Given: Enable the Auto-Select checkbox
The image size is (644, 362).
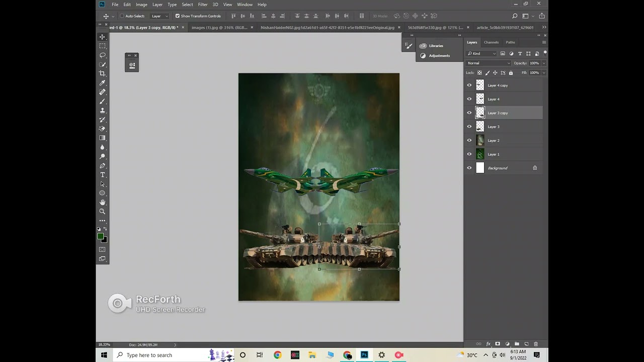Looking at the screenshot, I should [122, 16].
